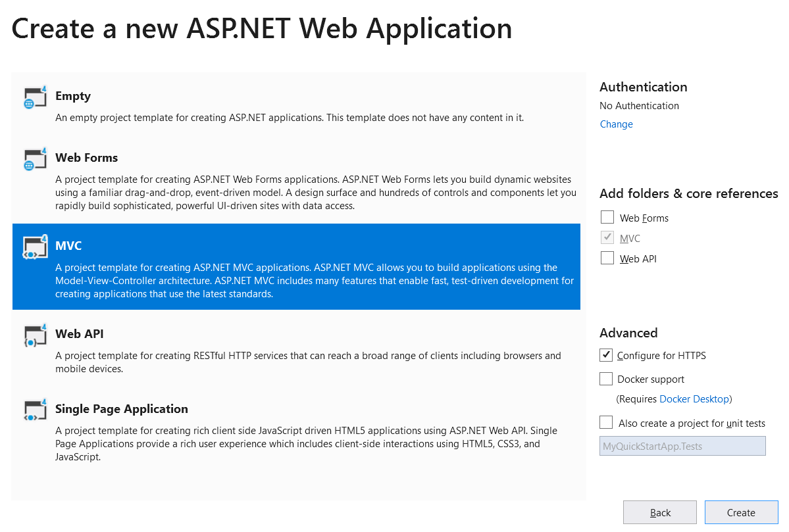Check the Web Forms folder reference checkbox
This screenshot has height=532, width=789.
point(607,217)
